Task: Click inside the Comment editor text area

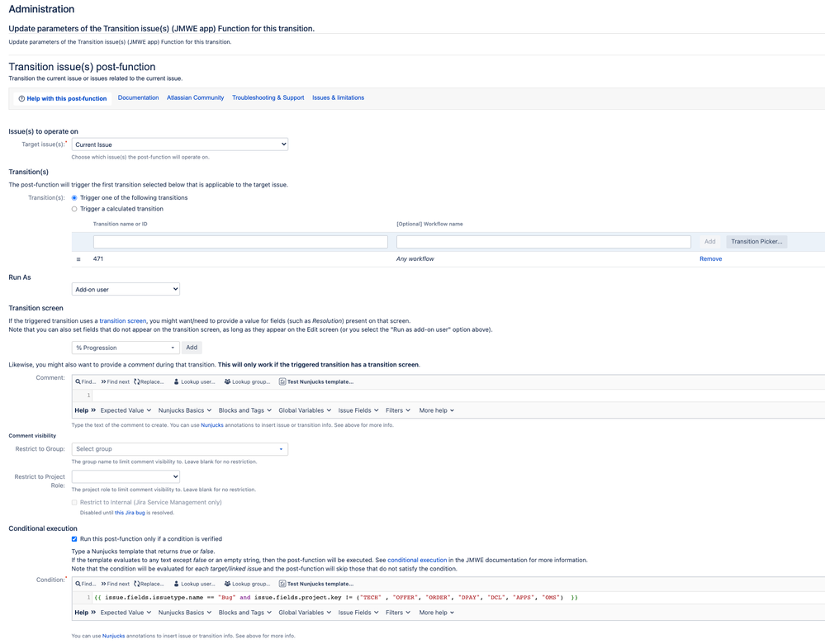Action: [458, 395]
